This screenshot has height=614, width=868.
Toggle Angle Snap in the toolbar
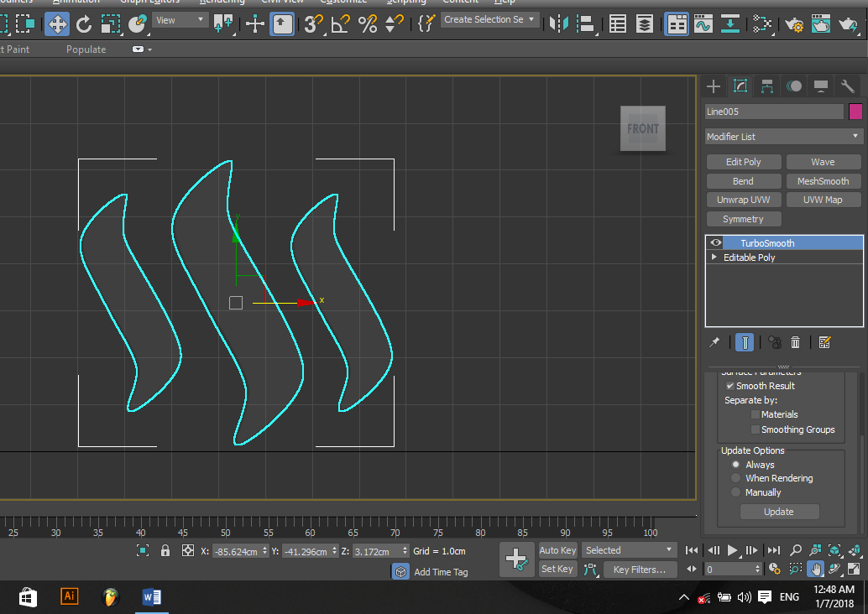point(340,23)
